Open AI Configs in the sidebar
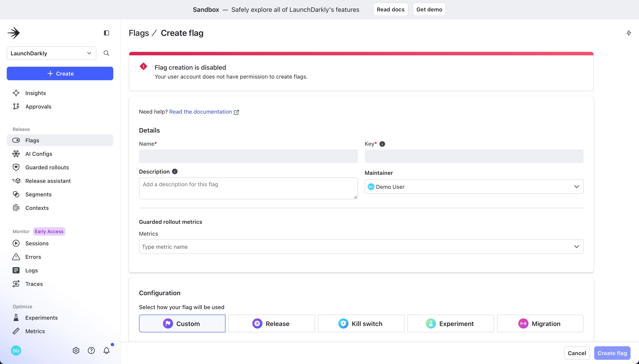Screen dimensions: 639x364 (x=60, y=154)
